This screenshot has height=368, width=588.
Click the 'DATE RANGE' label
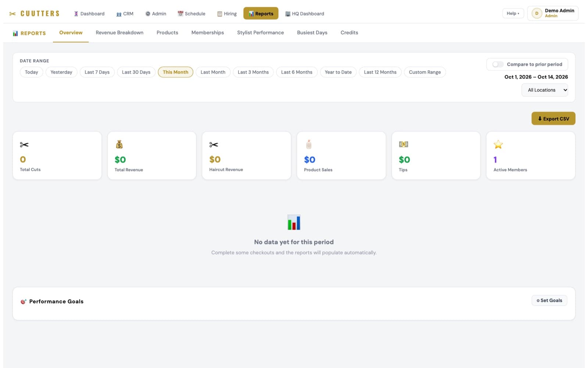(34, 61)
